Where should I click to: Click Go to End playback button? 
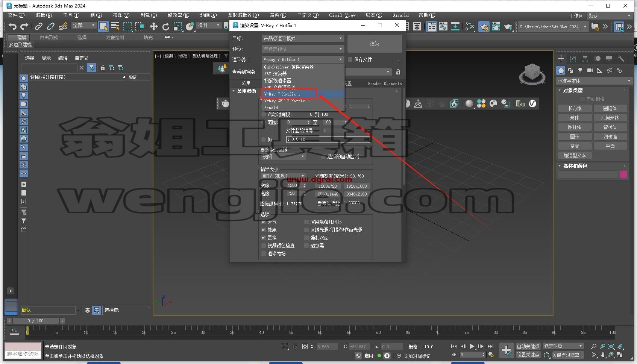[x=491, y=346]
